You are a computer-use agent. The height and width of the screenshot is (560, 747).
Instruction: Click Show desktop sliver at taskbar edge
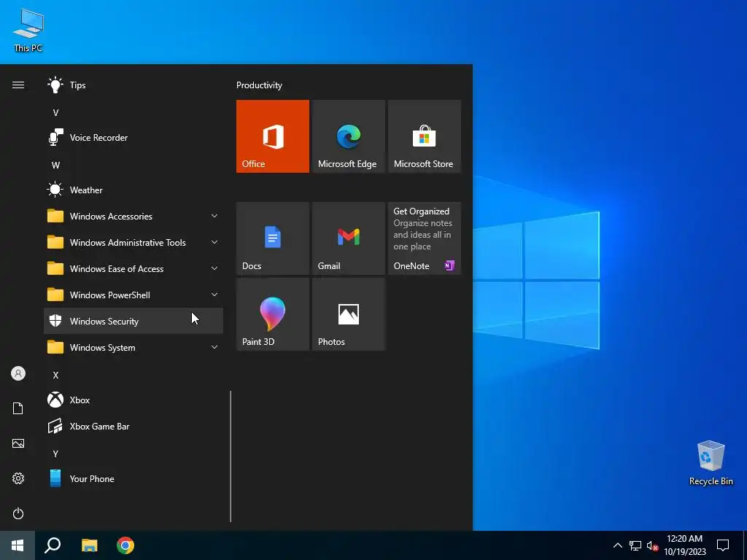point(745,545)
